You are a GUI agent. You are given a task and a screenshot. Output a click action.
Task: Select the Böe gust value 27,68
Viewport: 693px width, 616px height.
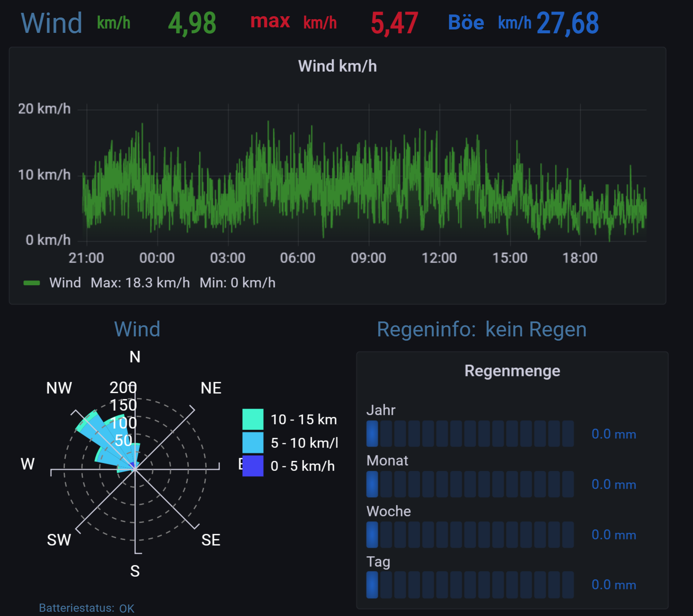pyautogui.click(x=567, y=23)
